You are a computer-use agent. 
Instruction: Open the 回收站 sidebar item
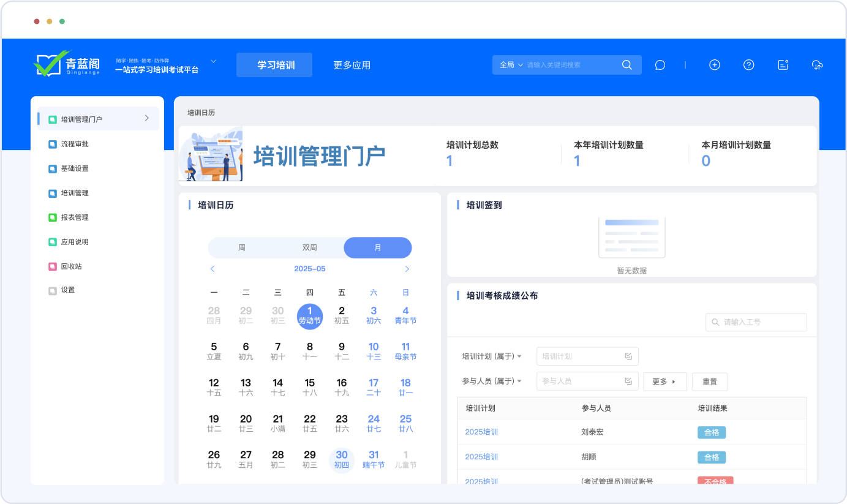71,266
